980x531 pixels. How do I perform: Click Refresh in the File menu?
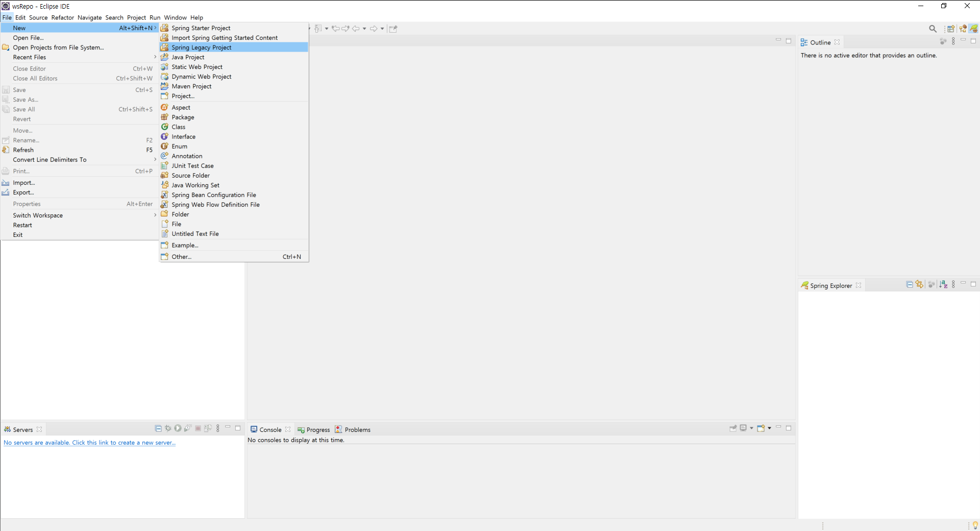[x=79, y=150]
